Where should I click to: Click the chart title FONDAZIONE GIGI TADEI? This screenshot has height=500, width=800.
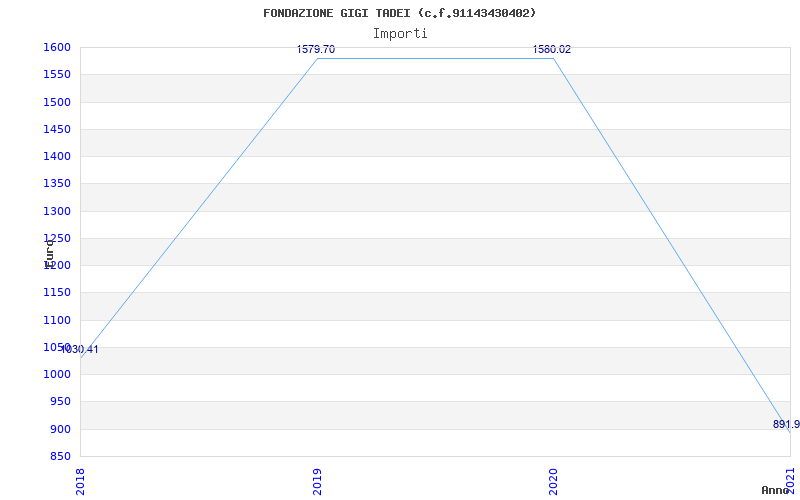tap(400, 13)
